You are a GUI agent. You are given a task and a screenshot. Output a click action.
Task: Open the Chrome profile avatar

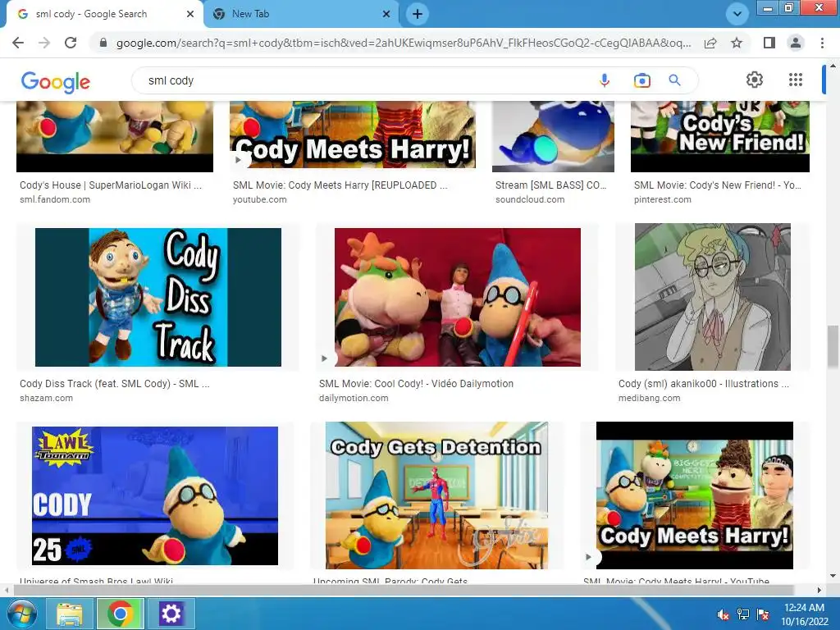pos(796,43)
